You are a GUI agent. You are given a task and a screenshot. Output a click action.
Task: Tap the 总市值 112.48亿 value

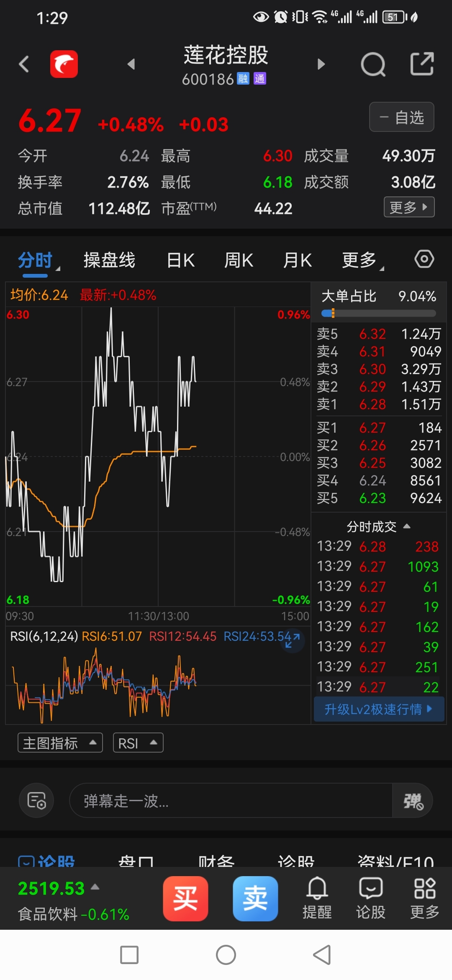[119, 209]
